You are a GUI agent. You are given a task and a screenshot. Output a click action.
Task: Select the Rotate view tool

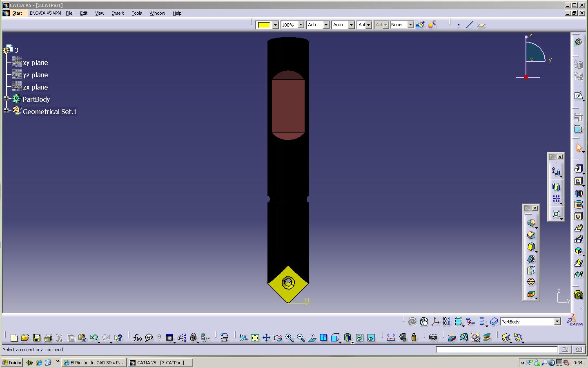click(x=278, y=338)
